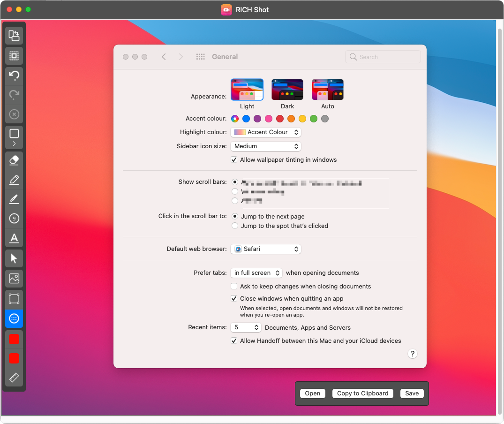The image size is (504, 424).
Task: Click the Undo arrow icon
Action: click(14, 76)
